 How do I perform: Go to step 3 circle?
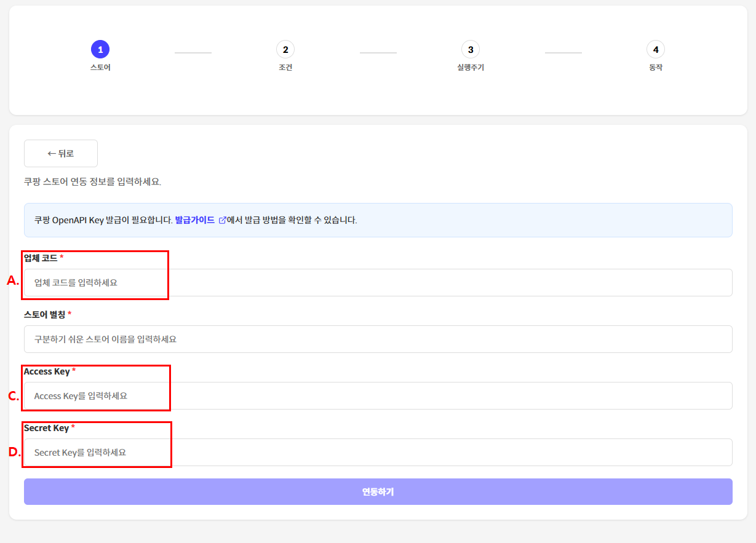click(471, 49)
